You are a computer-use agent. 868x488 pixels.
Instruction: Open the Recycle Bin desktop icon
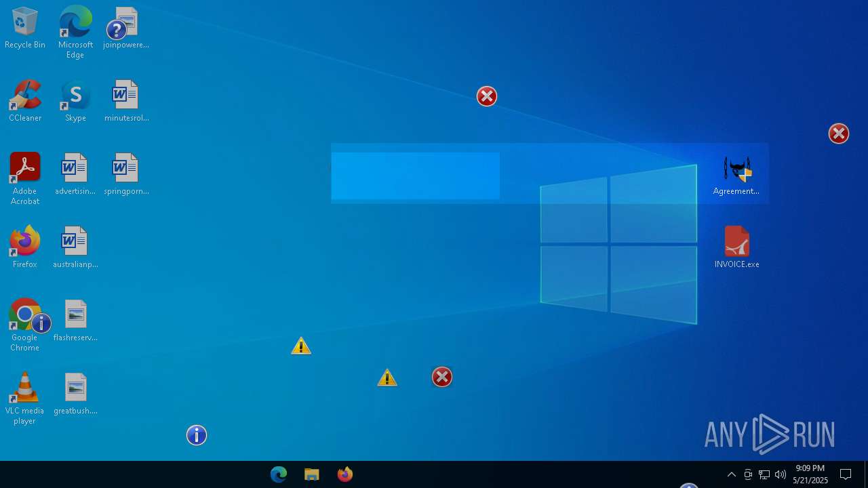pos(25,28)
